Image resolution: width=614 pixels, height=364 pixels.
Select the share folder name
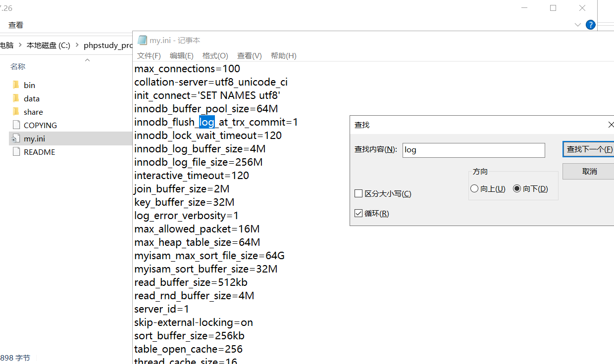(33, 112)
